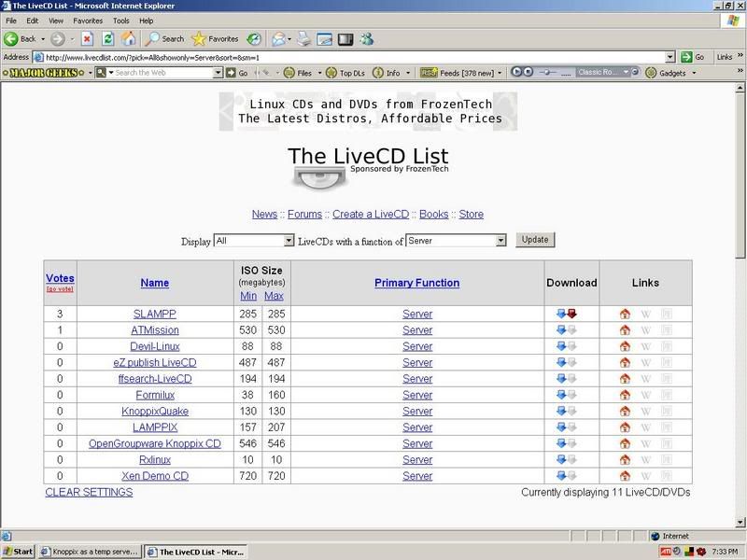The height and width of the screenshot is (560, 747).
Task: Follow the Forums link
Action: pyautogui.click(x=305, y=215)
